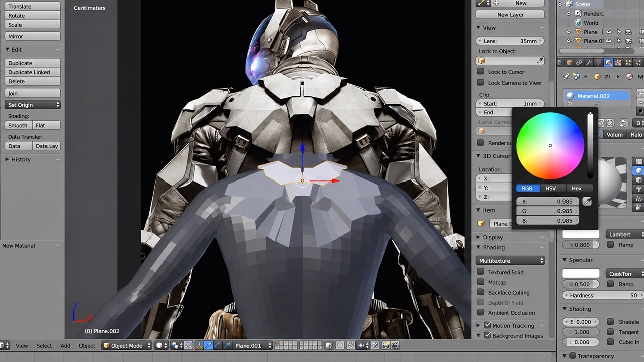Image resolution: width=644 pixels, height=362 pixels.
Task: Click the eyedropper in Lock to Object field
Action: 540,61
